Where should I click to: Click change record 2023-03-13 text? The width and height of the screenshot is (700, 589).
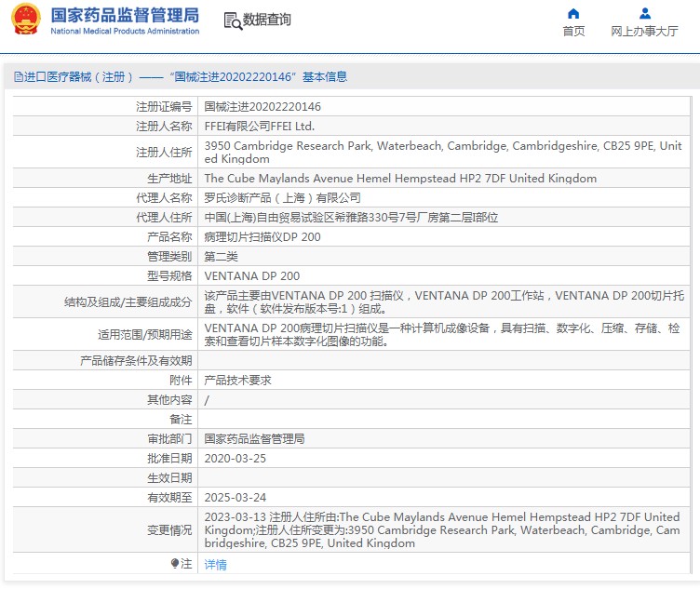(442, 530)
